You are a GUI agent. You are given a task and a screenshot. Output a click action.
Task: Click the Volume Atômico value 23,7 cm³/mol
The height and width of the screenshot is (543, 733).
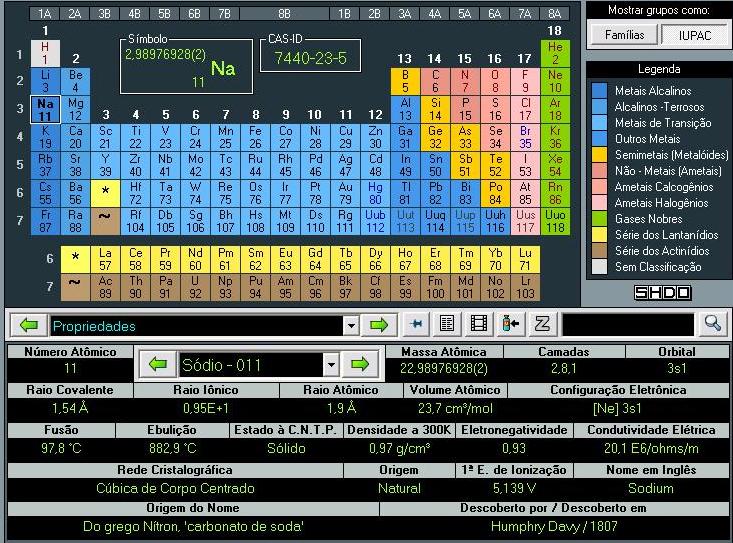point(455,408)
